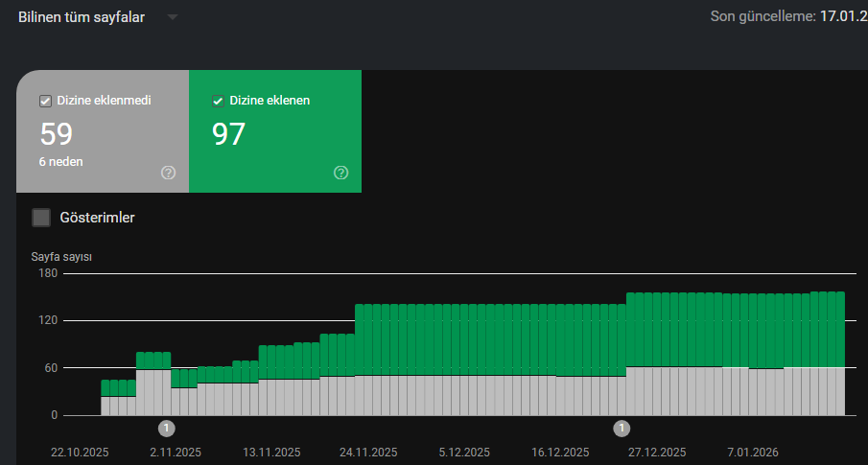Select the green Dizine eklenen 97 card
The image size is (868, 465).
tap(275, 131)
